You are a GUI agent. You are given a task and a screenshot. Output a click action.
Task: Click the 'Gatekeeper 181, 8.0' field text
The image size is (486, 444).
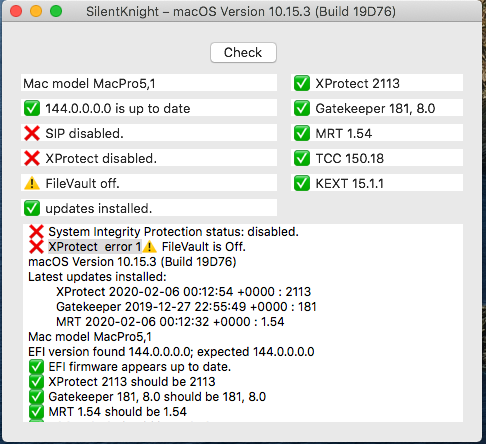(375, 109)
